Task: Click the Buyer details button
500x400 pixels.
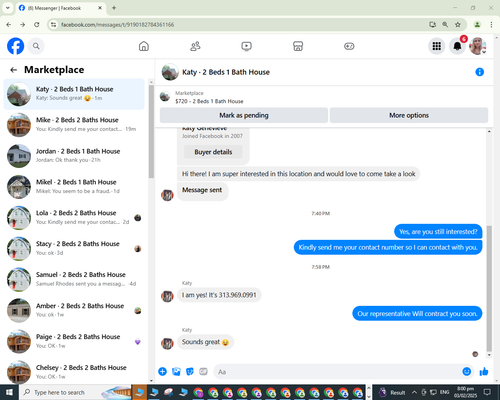Action: pyautogui.click(x=213, y=152)
